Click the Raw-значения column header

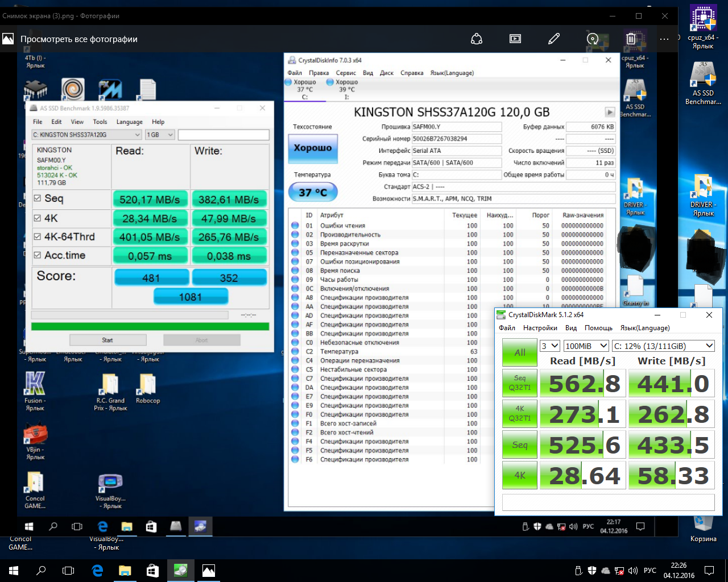point(583,215)
